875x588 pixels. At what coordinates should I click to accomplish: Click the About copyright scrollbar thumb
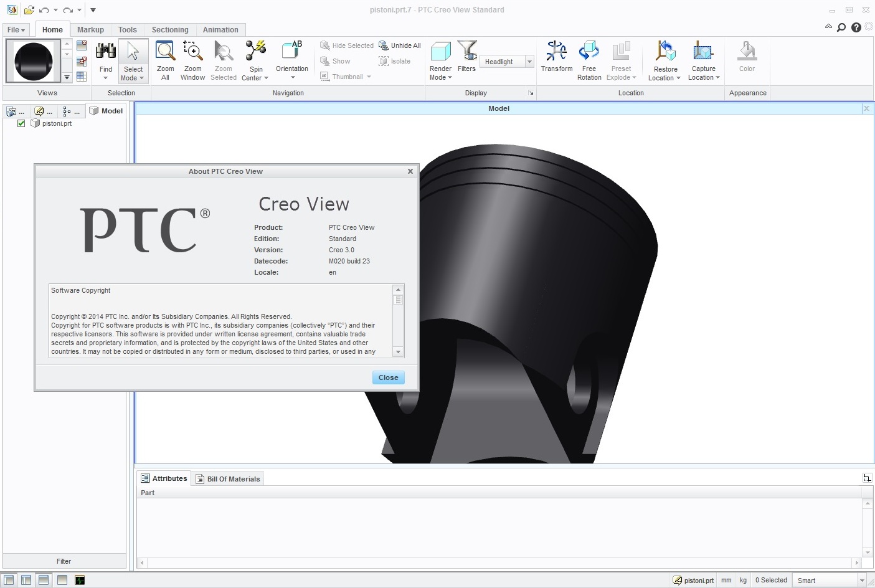(399, 300)
